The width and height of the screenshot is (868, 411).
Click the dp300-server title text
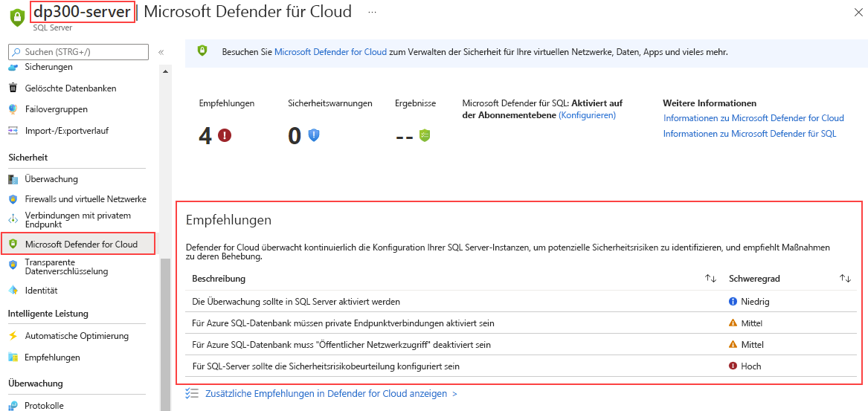pyautogui.click(x=82, y=12)
